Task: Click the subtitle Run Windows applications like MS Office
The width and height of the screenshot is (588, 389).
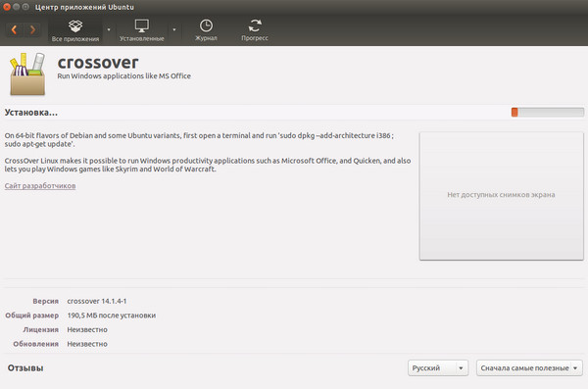Action: coord(123,75)
